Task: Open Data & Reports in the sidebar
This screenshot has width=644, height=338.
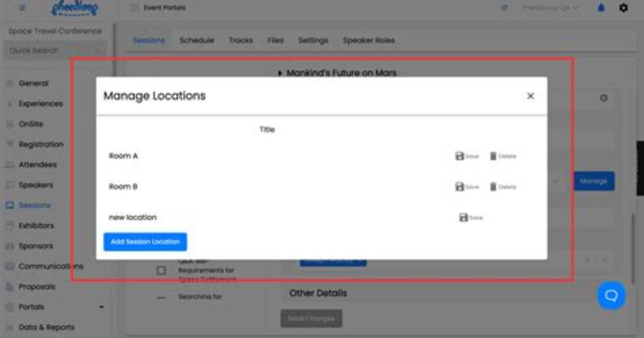Action: point(46,327)
